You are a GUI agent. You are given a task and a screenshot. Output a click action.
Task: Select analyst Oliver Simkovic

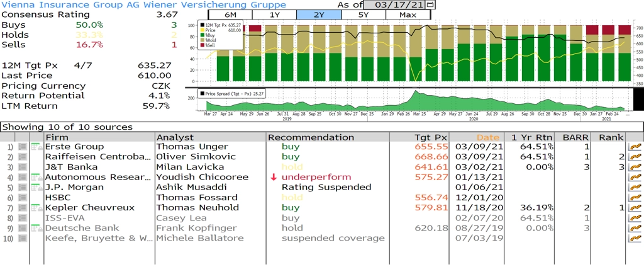[x=196, y=157]
